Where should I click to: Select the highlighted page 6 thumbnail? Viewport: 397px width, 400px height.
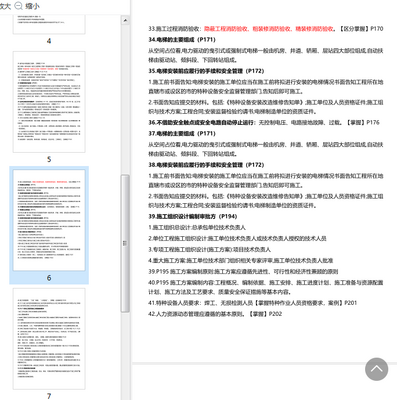(x=49, y=220)
